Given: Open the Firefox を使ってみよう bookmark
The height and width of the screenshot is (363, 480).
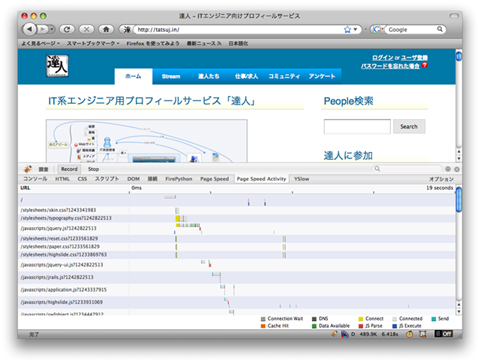Looking at the screenshot, I should pyautogui.click(x=153, y=43).
